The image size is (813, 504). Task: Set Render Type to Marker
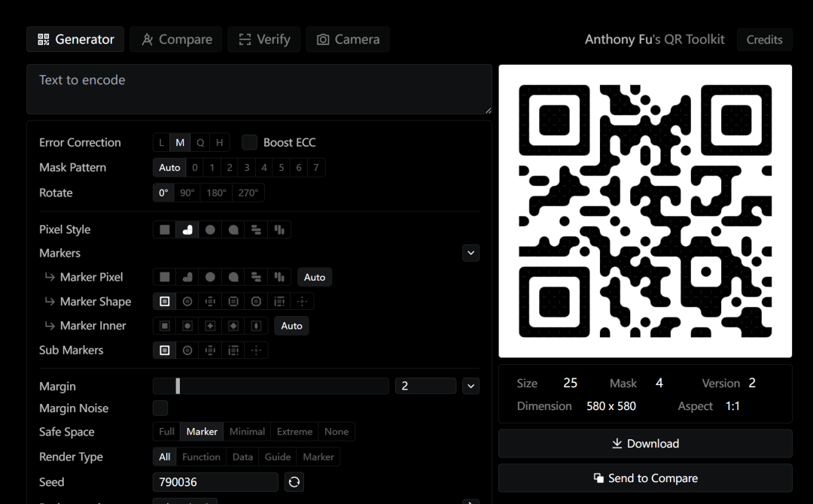click(x=318, y=457)
